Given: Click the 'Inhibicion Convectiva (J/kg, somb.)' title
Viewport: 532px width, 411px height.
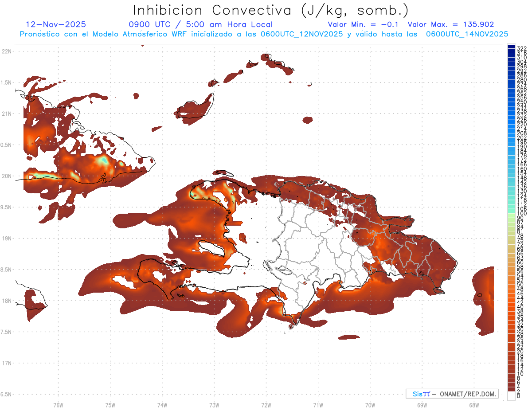Looking at the screenshot, I should click(x=271, y=11).
